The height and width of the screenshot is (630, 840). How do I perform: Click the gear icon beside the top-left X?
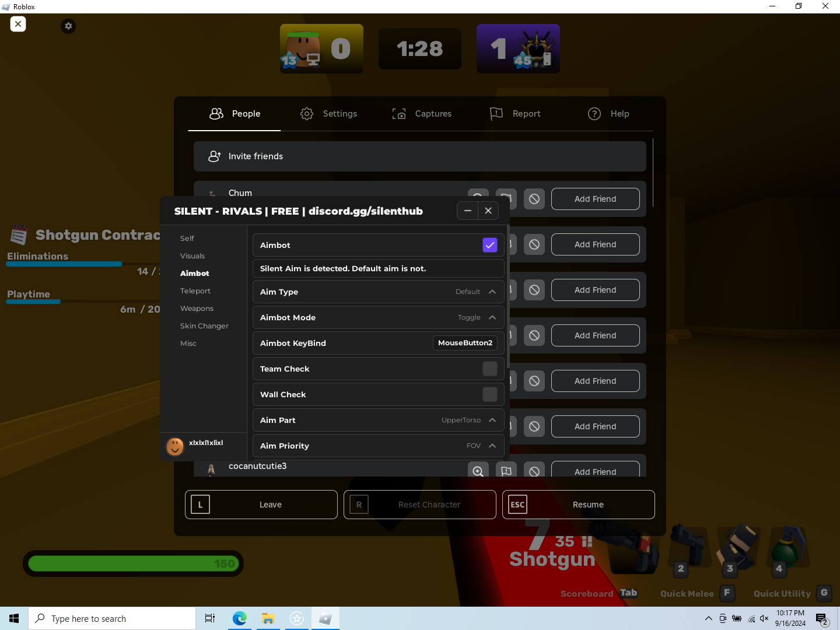[x=68, y=26]
